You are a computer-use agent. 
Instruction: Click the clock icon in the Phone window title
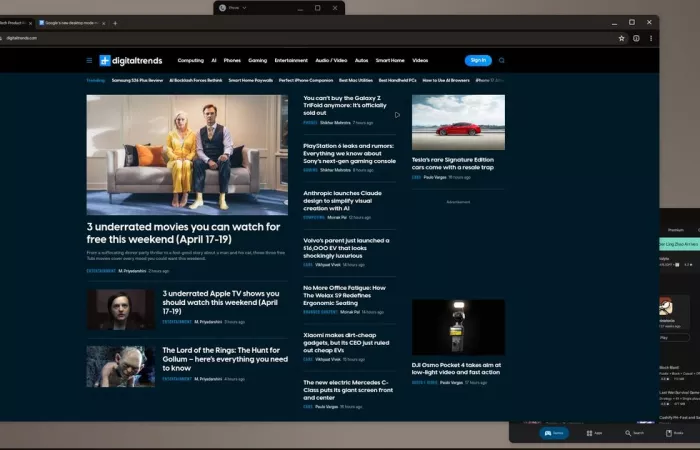[222, 8]
